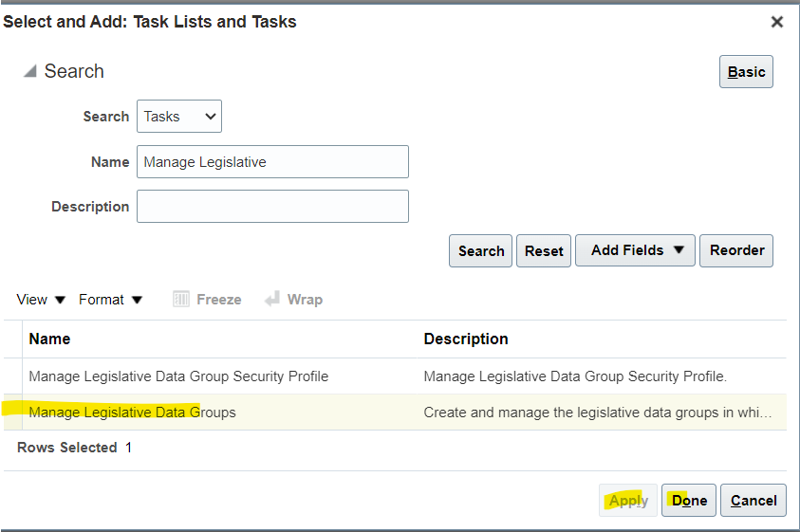800x532 pixels.
Task: Open the Search type dropdown showing Tasks
Action: pos(179,117)
